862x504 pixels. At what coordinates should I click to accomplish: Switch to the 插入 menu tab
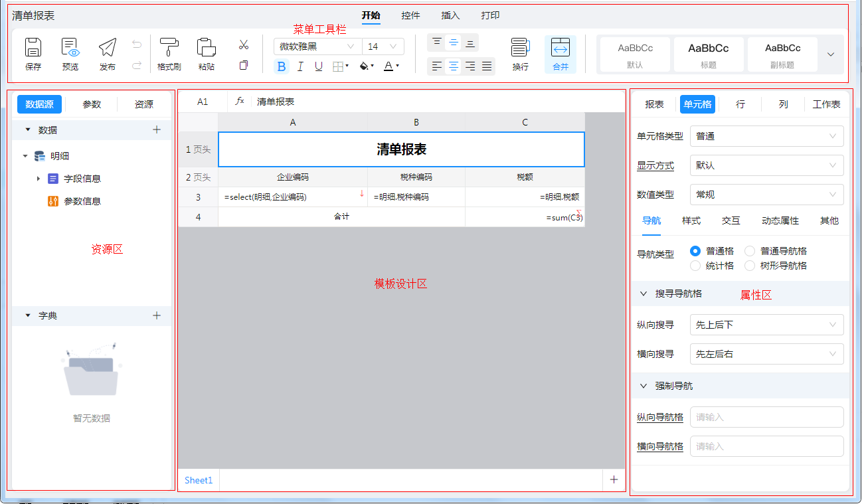(450, 15)
